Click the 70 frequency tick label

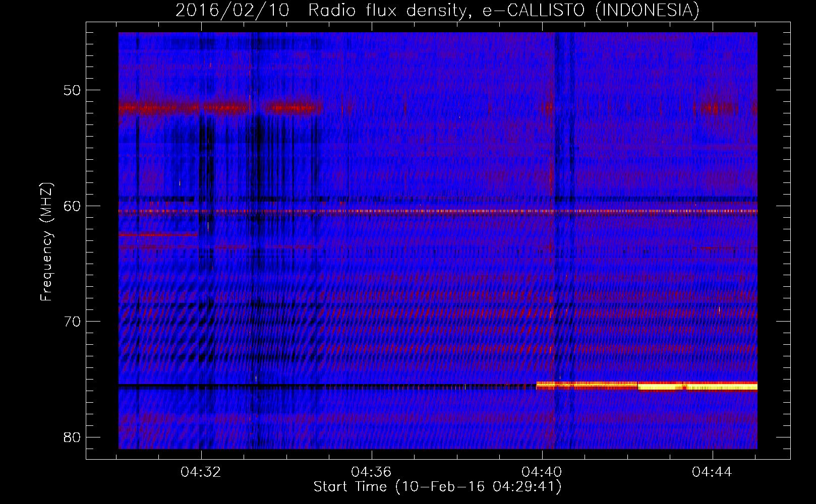click(72, 322)
